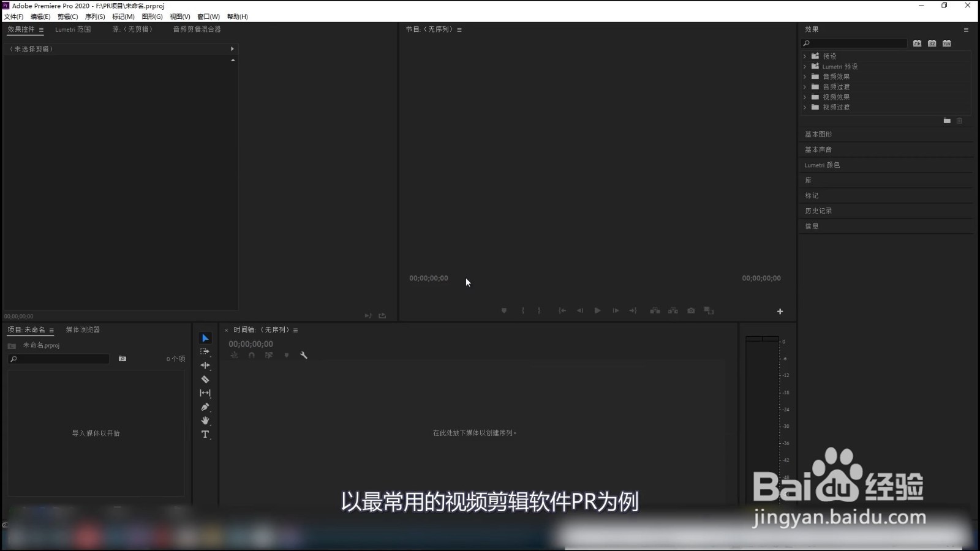
Task: Select the Ripple Edit tool
Action: click(205, 365)
